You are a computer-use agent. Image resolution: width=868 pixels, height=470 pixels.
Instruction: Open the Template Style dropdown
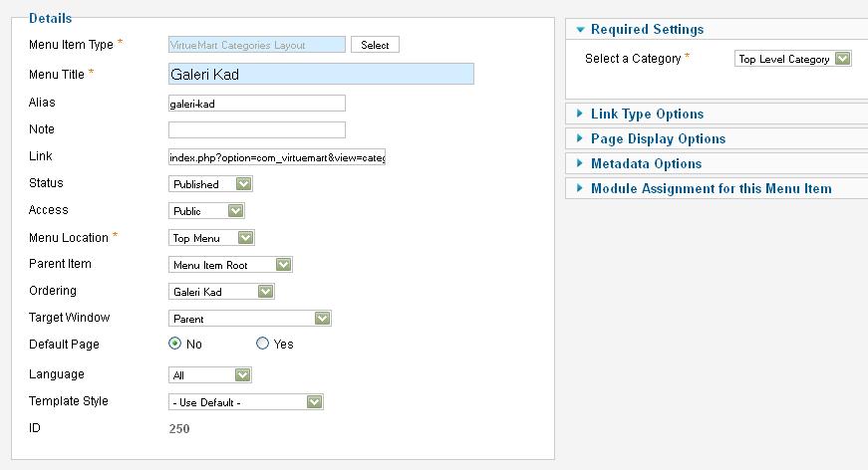(x=246, y=402)
